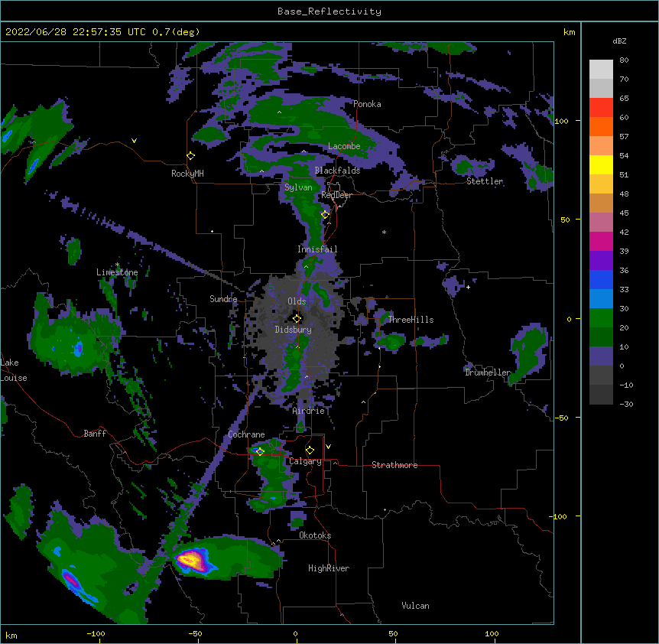659x644 pixels.
Task: Click the Ponoka city label
Action: (367, 104)
